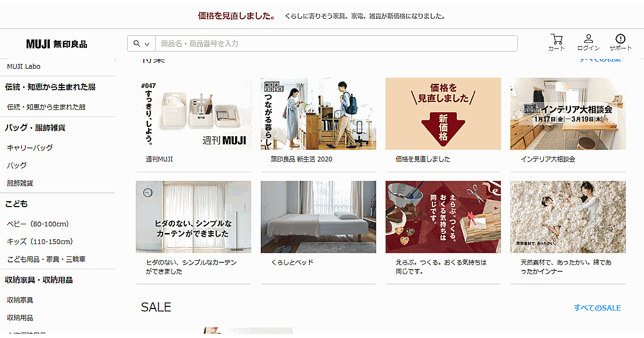Open インテリア大相談会 feature image
Image resolution: width=644 pixels, height=338 pixels.
[568, 114]
